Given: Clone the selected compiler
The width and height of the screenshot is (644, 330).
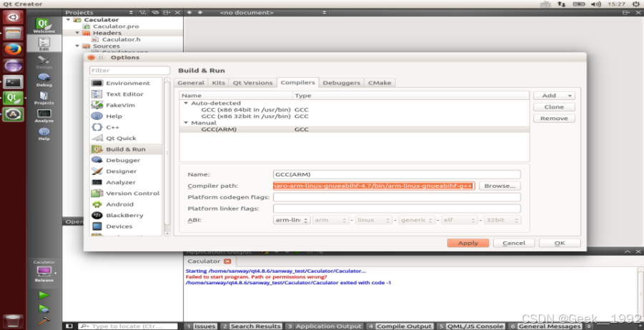Looking at the screenshot, I should tap(554, 106).
